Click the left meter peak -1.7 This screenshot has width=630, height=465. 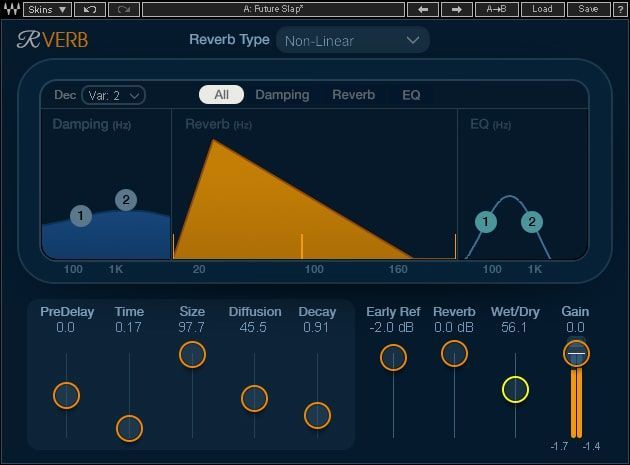click(x=560, y=447)
